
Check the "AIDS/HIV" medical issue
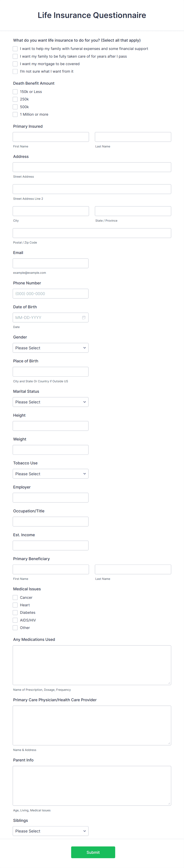[x=15, y=620]
